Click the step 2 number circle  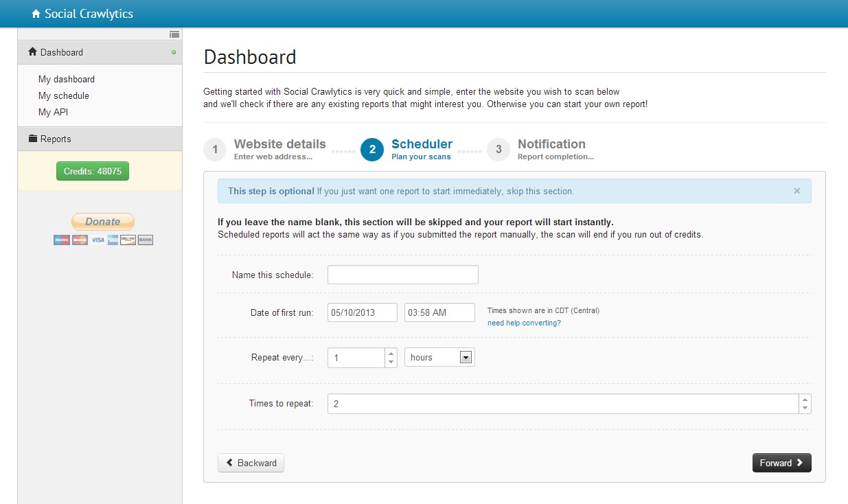pyautogui.click(x=372, y=149)
